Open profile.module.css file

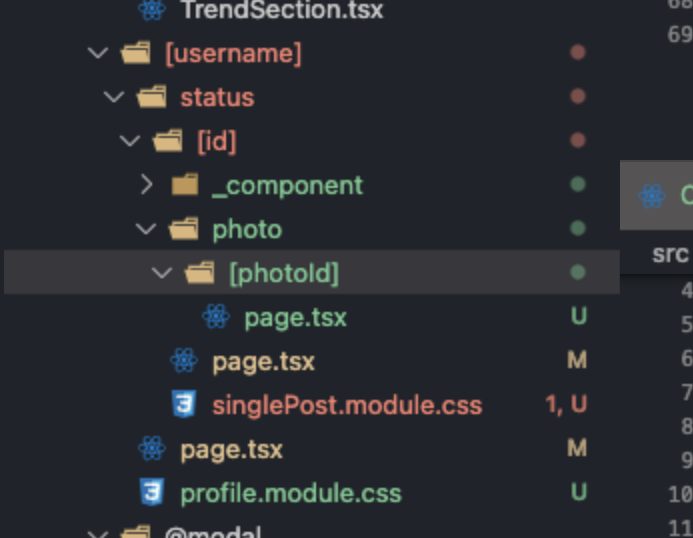pyautogui.click(x=291, y=494)
